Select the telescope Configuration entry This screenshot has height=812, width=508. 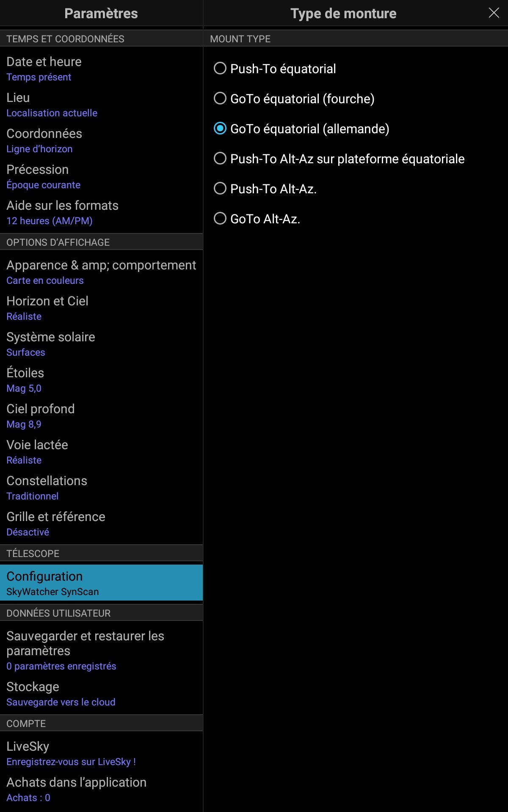(102, 583)
